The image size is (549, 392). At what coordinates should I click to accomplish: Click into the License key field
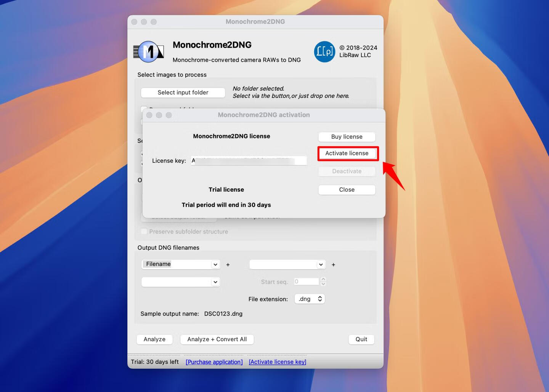coord(249,161)
